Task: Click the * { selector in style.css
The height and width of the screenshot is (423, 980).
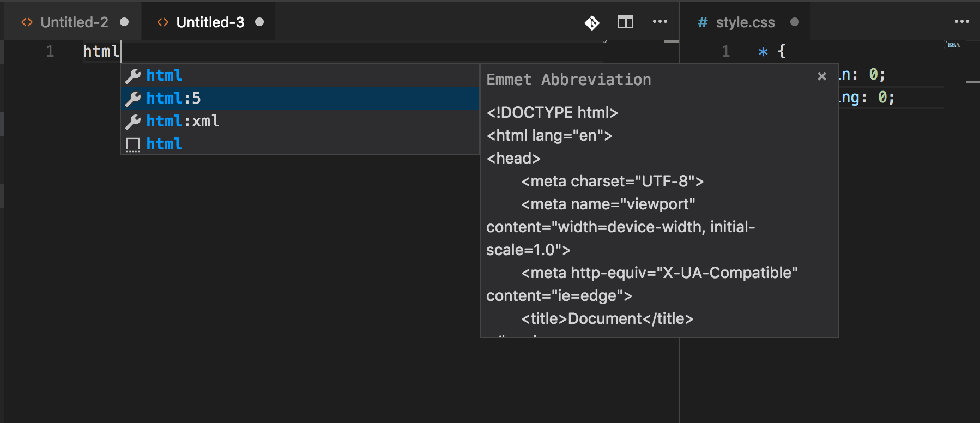Action: (772, 51)
